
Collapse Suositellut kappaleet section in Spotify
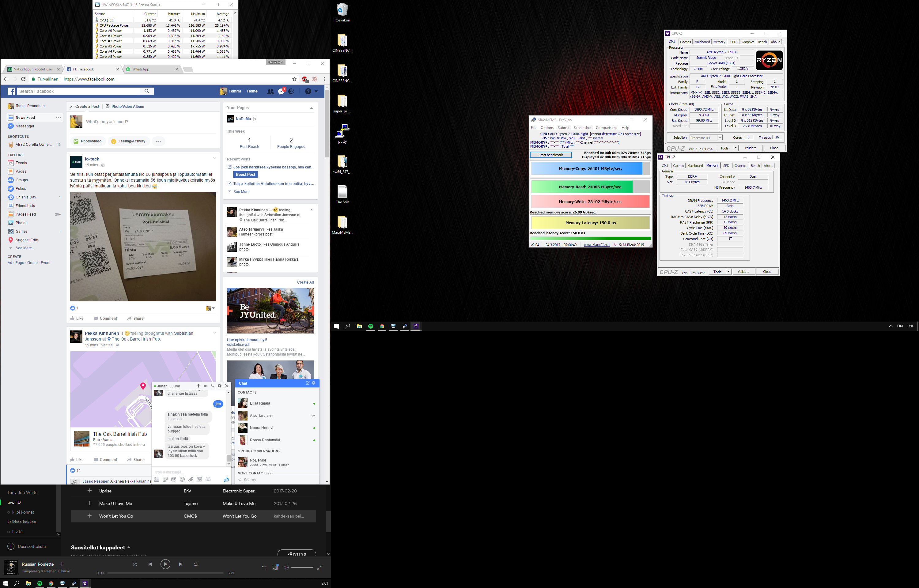(x=129, y=547)
